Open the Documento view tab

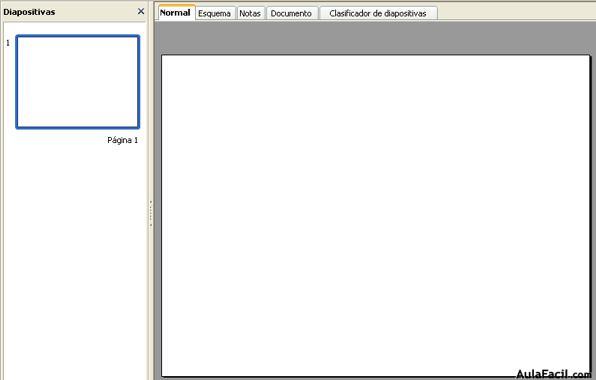point(291,13)
